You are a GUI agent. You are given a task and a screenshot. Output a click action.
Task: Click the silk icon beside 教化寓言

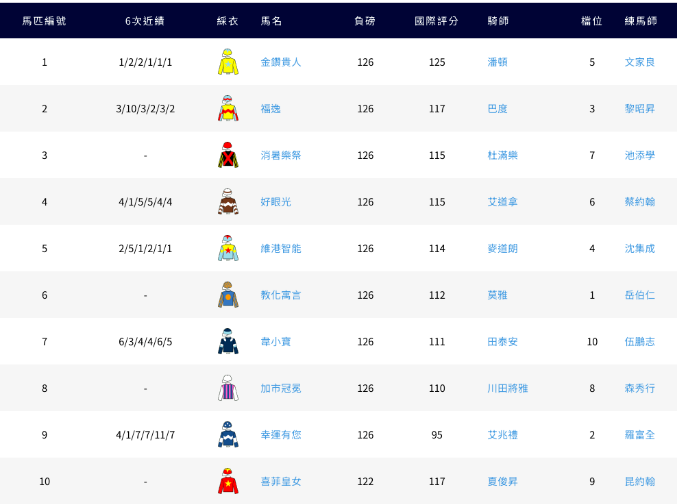point(228,295)
